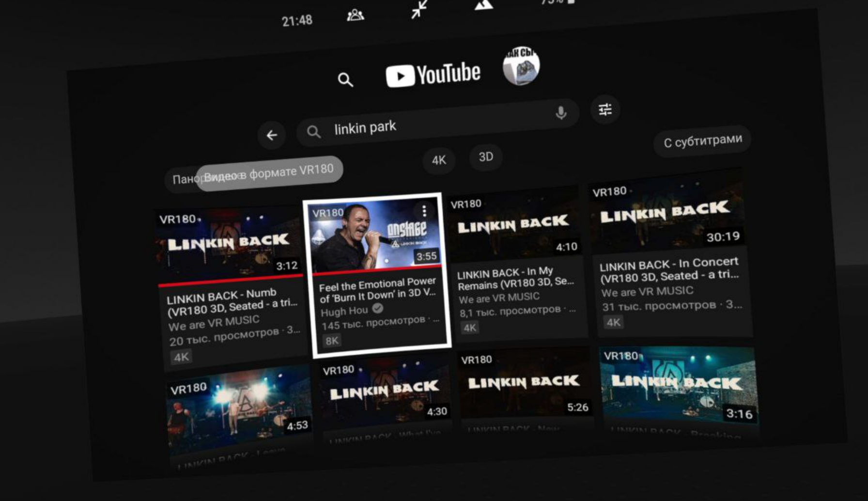Apply the 4K filter chip
The width and height of the screenshot is (868, 501).
point(439,160)
